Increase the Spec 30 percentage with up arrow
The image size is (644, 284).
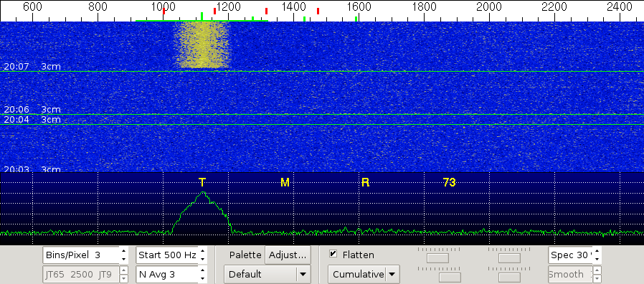tap(597, 251)
